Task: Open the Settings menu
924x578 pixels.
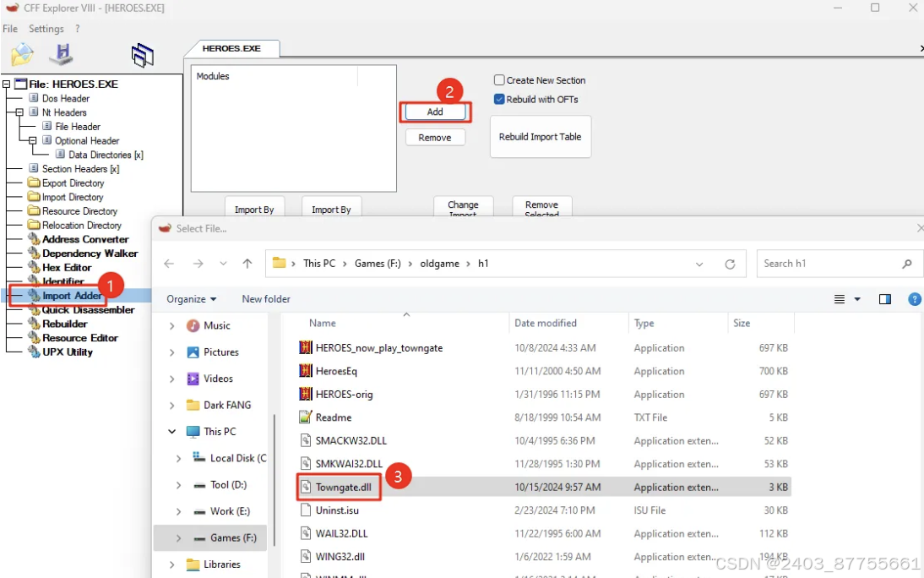Action: (x=46, y=29)
